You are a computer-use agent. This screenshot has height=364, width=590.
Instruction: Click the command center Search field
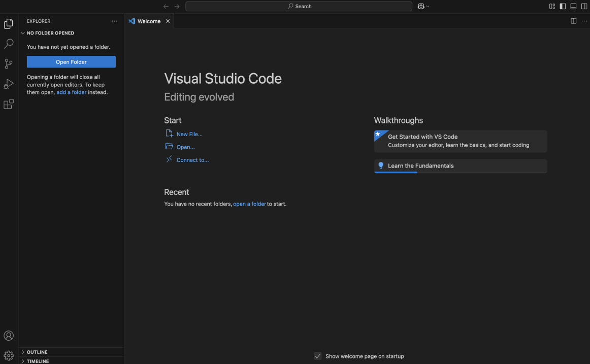click(x=299, y=7)
